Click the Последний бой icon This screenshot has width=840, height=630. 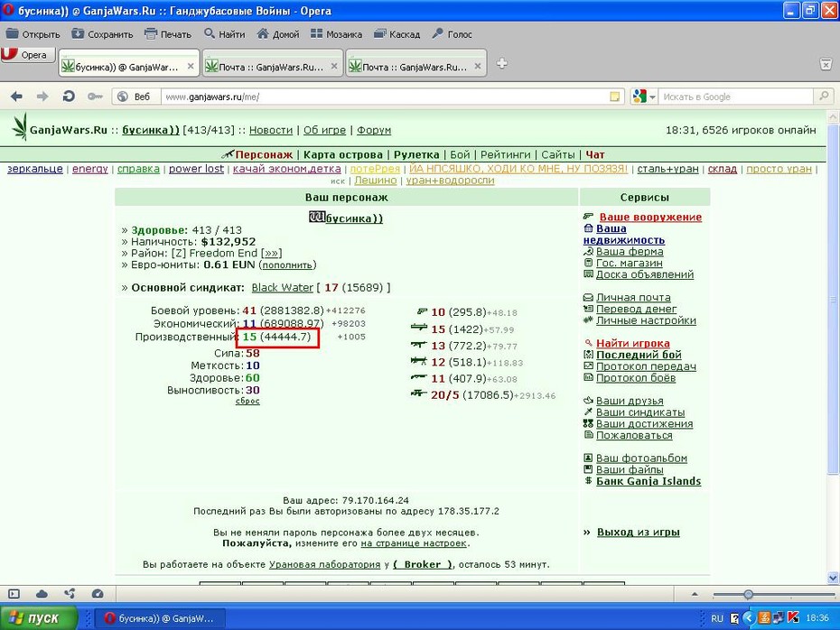(588, 355)
